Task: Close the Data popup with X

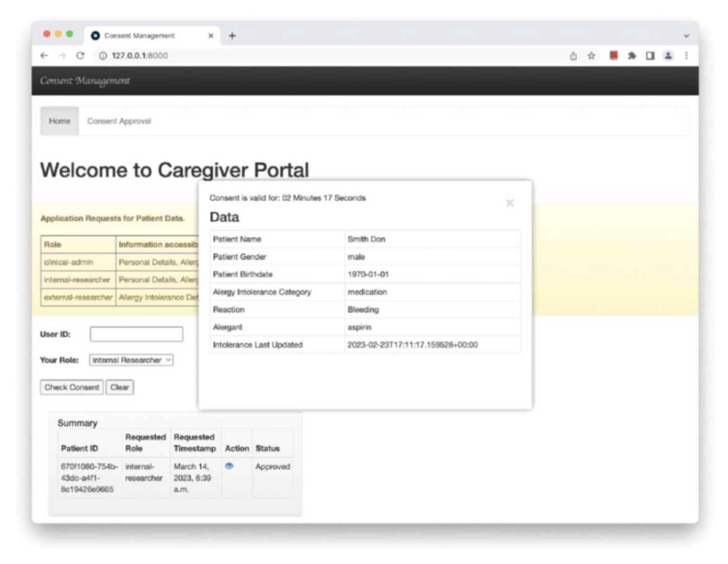Action: coord(510,203)
